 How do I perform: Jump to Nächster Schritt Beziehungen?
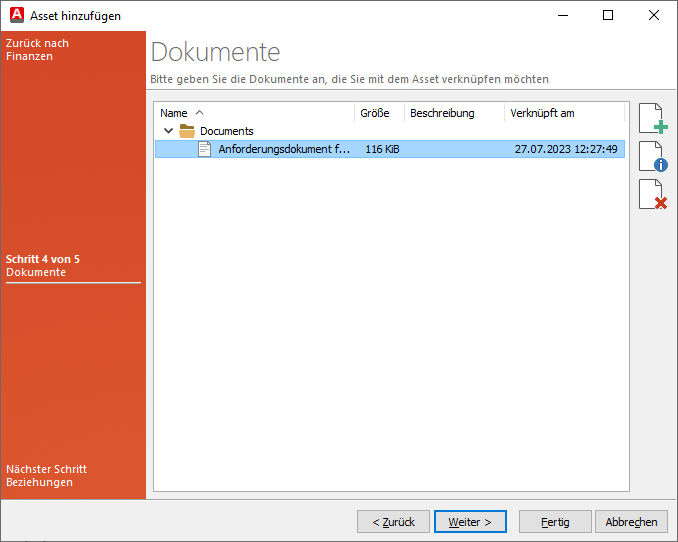(x=46, y=475)
